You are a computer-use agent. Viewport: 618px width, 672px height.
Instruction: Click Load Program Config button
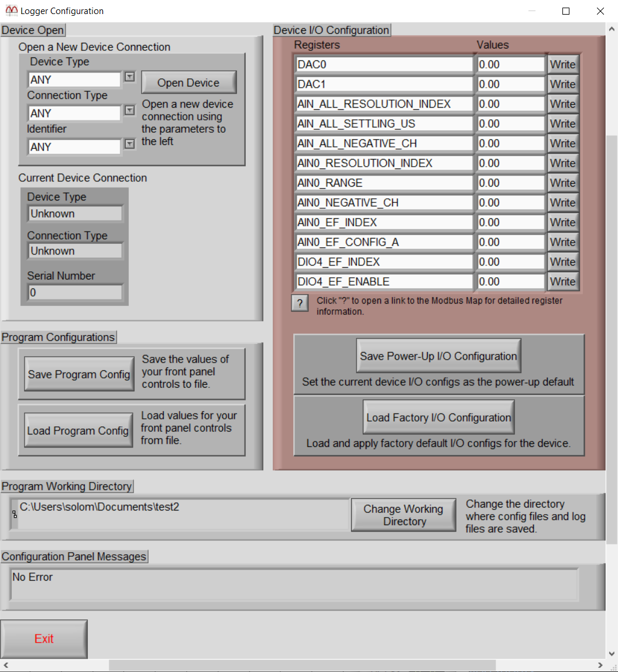78,430
